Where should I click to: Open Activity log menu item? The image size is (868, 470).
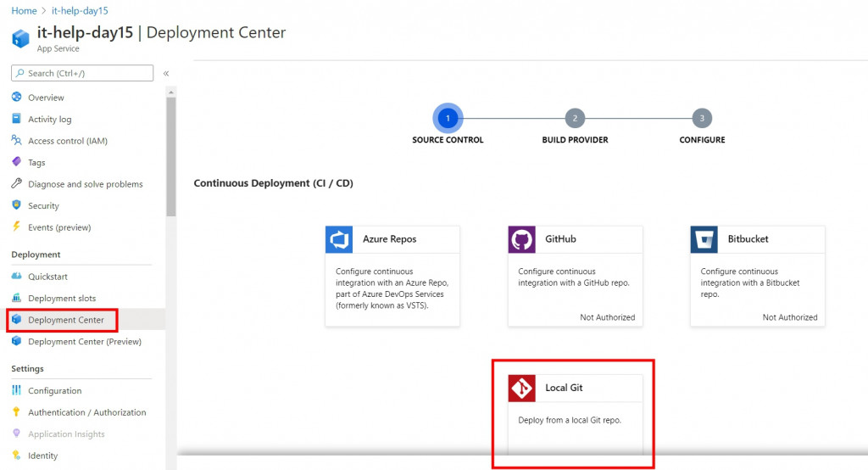pos(50,119)
